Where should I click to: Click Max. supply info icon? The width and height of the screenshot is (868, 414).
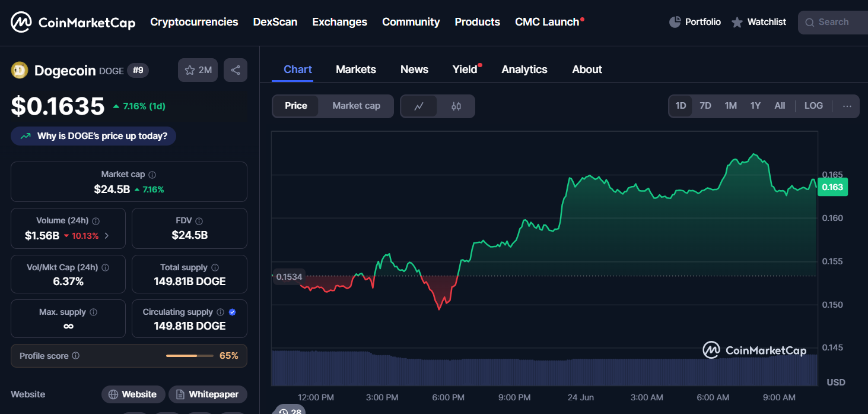(x=93, y=312)
